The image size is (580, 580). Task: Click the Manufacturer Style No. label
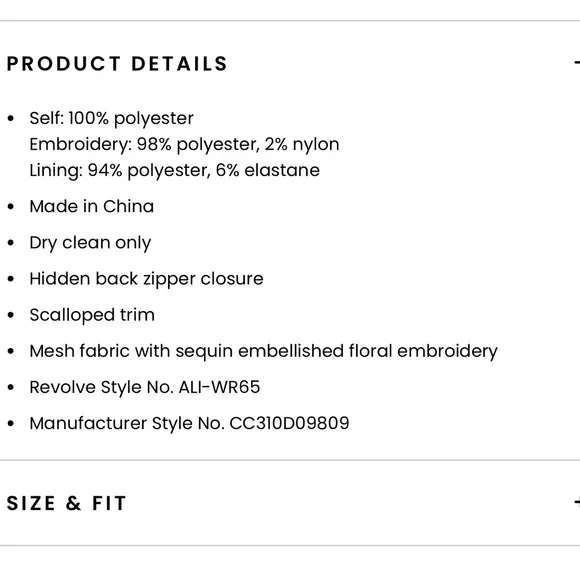[x=127, y=423]
